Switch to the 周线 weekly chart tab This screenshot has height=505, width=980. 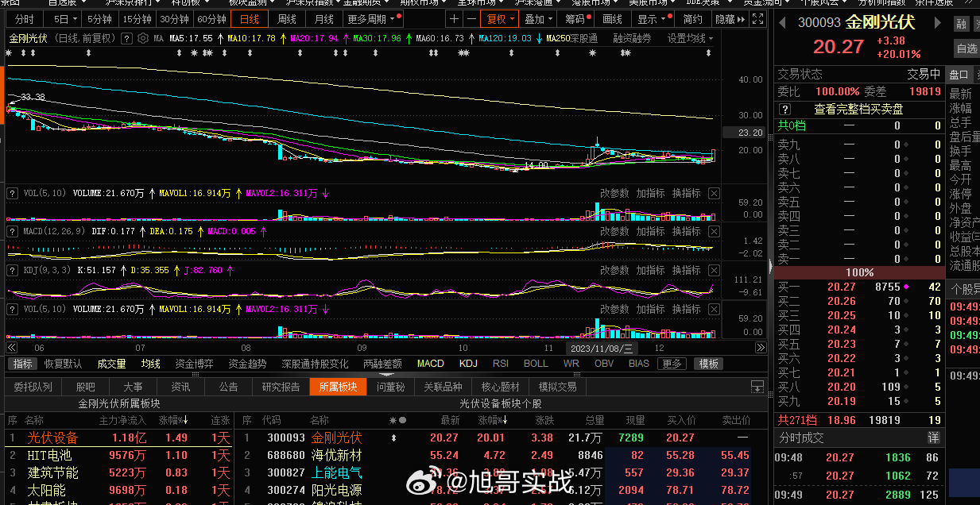point(287,18)
